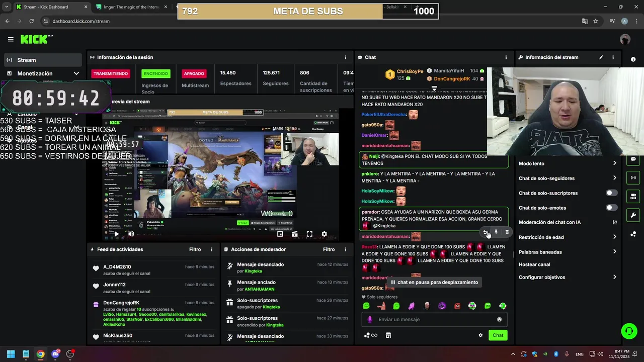Open three-dot menu of Feed de actividades
The height and width of the screenshot is (362, 644).
pos(211,249)
